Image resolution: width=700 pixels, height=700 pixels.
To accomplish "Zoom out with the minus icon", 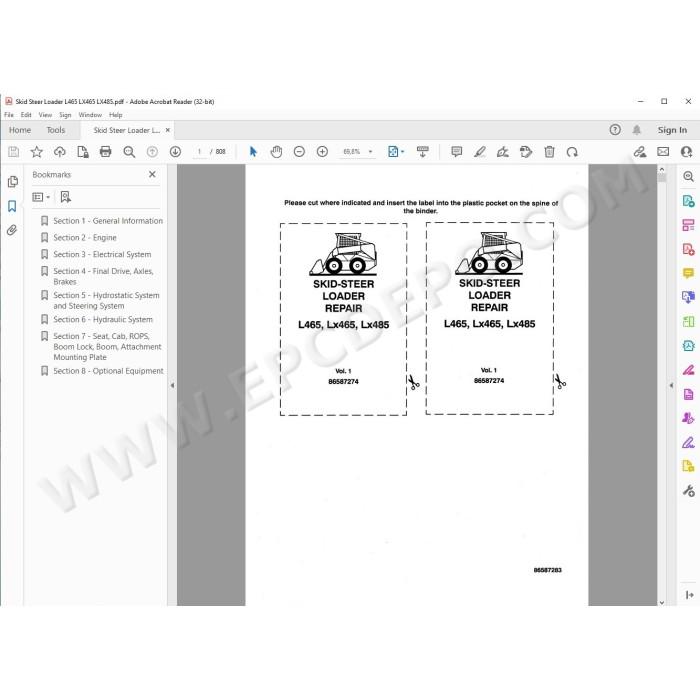I will coord(299,152).
